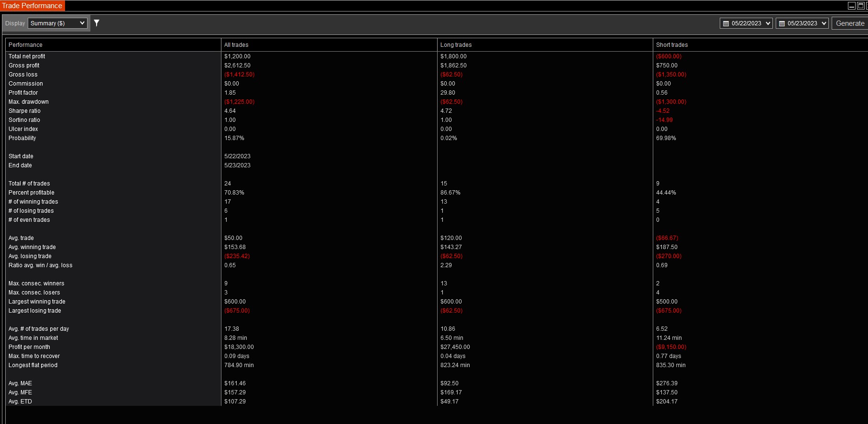Maximize the Trade Performance window
This screenshot has width=868, height=424.
tap(860, 6)
